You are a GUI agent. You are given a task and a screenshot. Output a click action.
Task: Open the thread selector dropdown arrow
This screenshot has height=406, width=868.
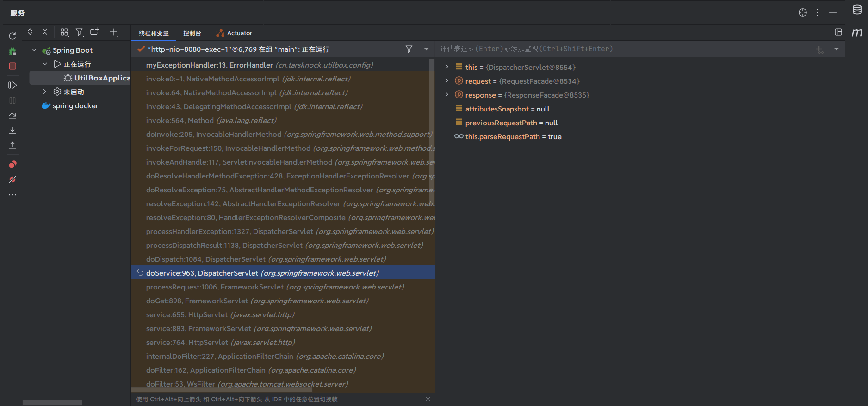click(x=426, y=49)
